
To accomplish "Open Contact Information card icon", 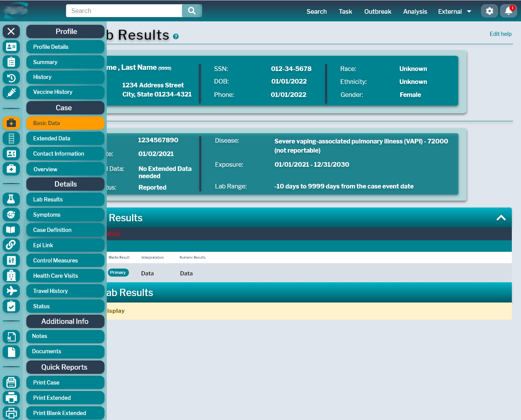I will click(x=11, y=153).
